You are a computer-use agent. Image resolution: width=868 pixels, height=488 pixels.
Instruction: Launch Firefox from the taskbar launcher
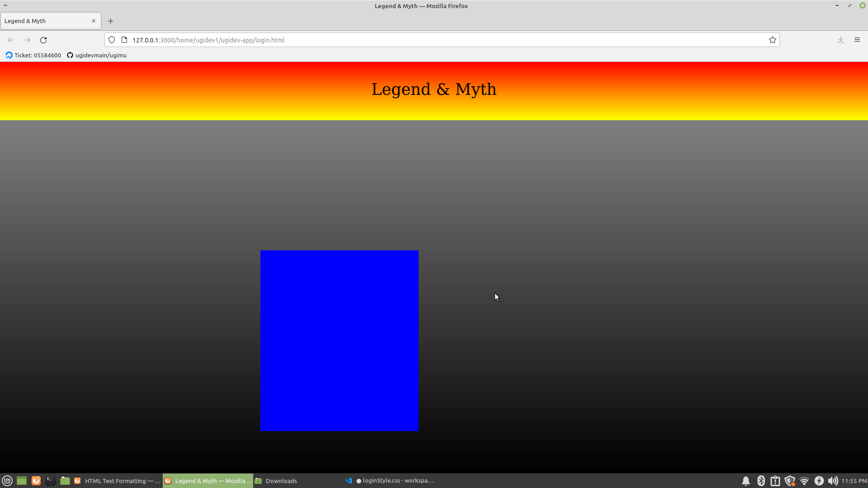point(36,481)
